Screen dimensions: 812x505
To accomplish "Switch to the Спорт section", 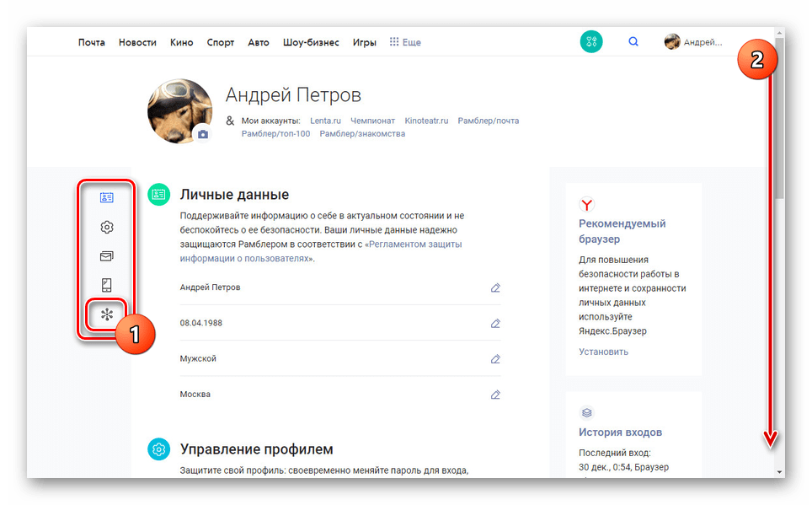I will pyautogui.click(x=220, y=41).
